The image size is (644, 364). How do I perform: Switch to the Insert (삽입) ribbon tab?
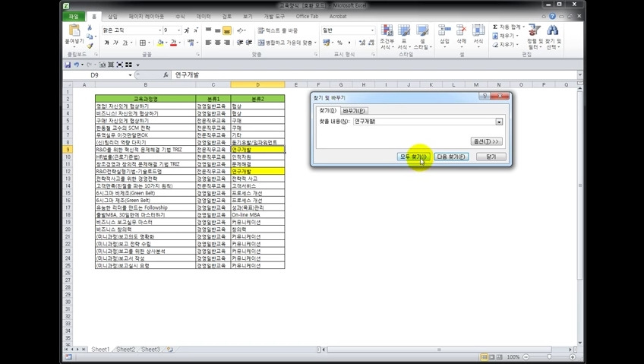coord(112,17)
